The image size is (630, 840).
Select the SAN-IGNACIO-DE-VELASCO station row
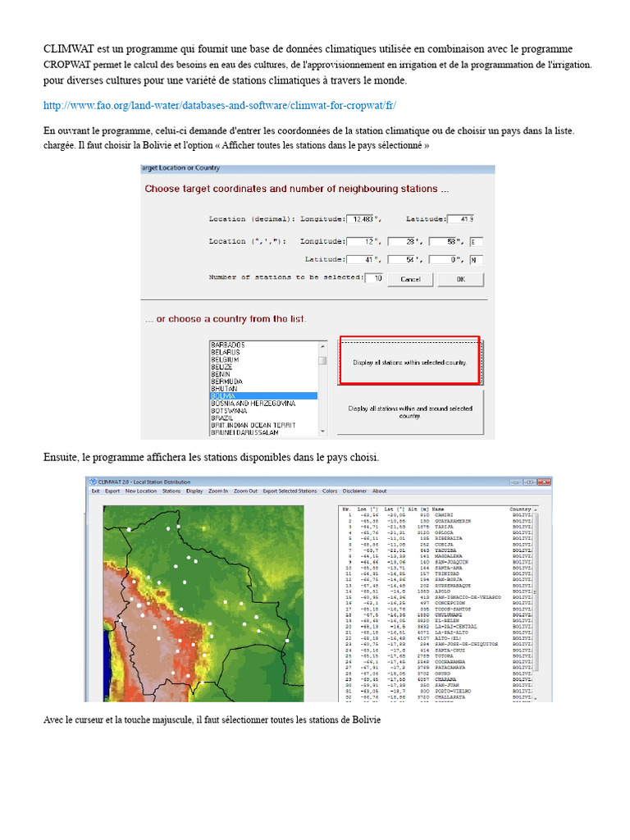tap(436, 597)
